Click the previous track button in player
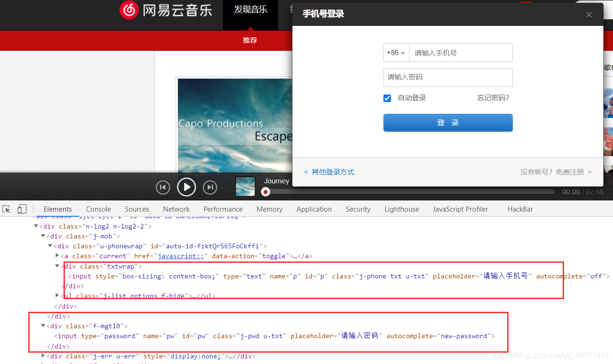 [163, 187]
